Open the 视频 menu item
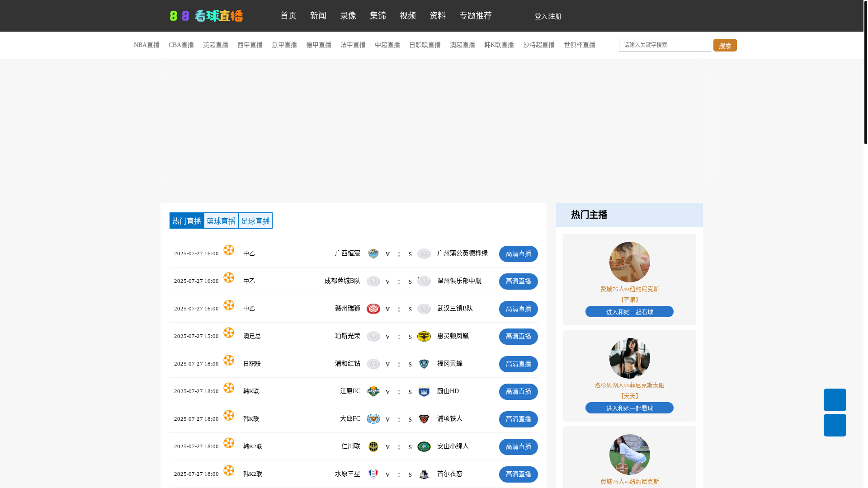 coord(408,15)
